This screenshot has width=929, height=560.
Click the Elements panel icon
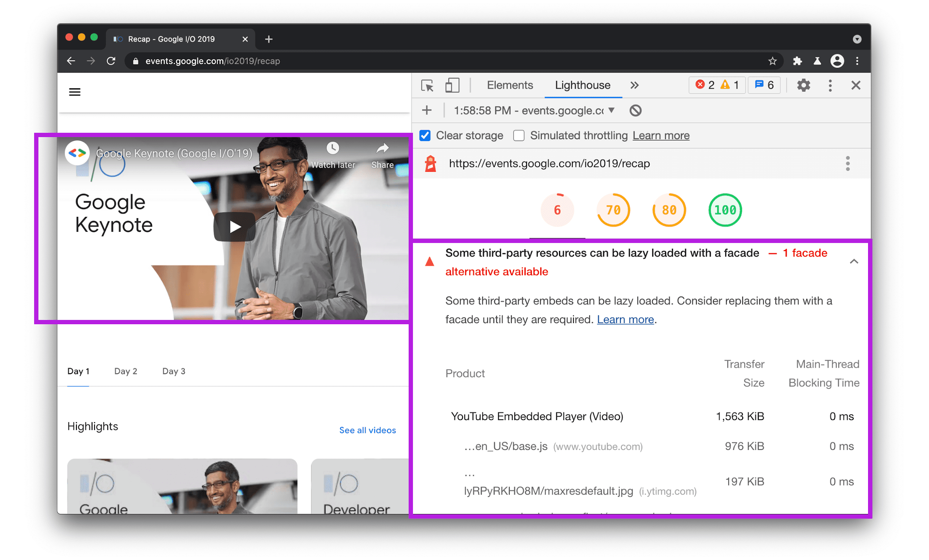[x=505, y=85]
